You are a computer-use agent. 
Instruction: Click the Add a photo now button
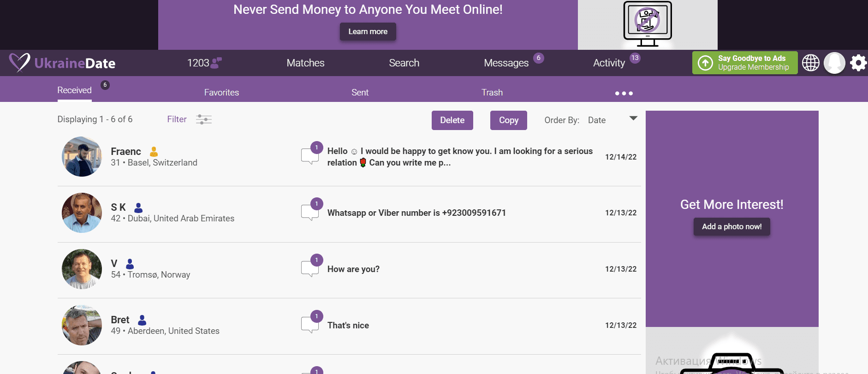[731, 227]
